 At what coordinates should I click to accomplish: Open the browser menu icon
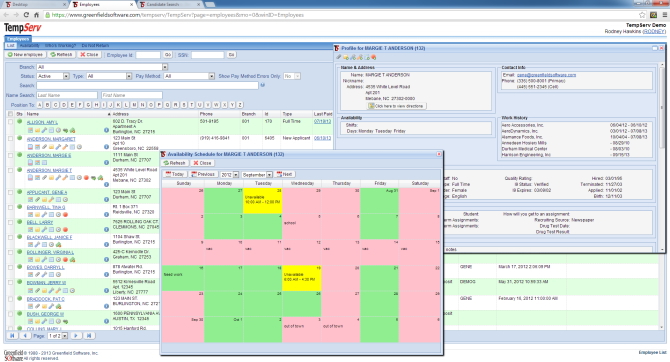664,15
